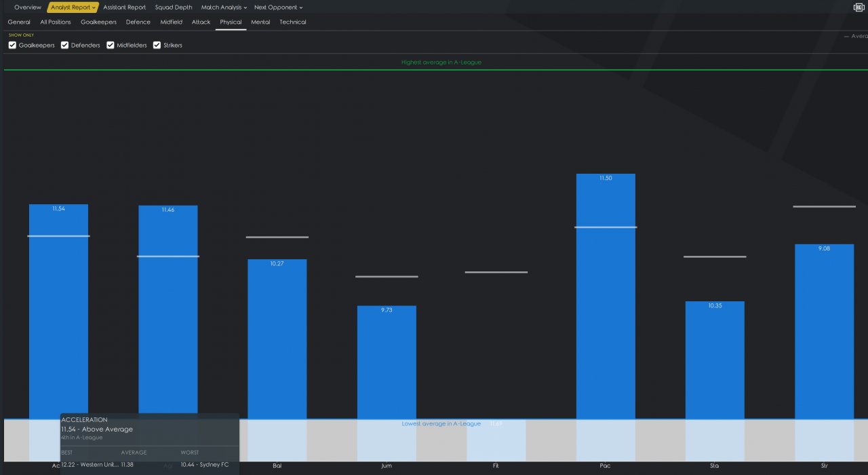Open the Assistant Report page
The image size is (868, 475).
click(125, 7)
